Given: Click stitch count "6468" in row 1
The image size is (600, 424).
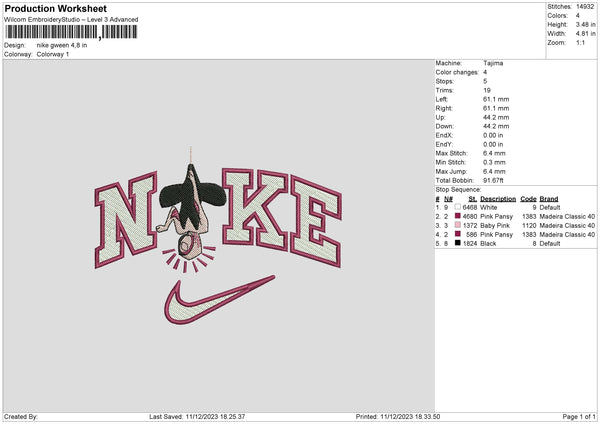Looking at the screenshot, I should click(470, 207).
